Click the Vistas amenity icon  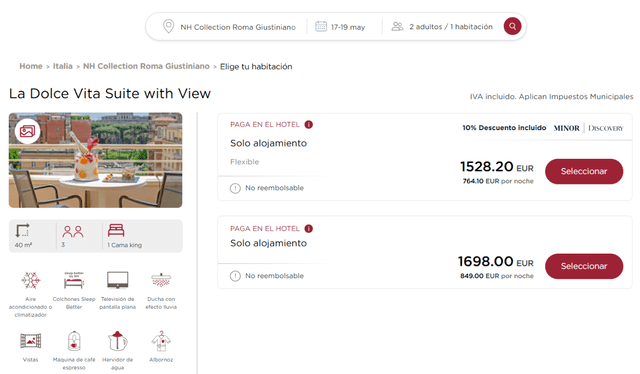click(x=31, y=341)
